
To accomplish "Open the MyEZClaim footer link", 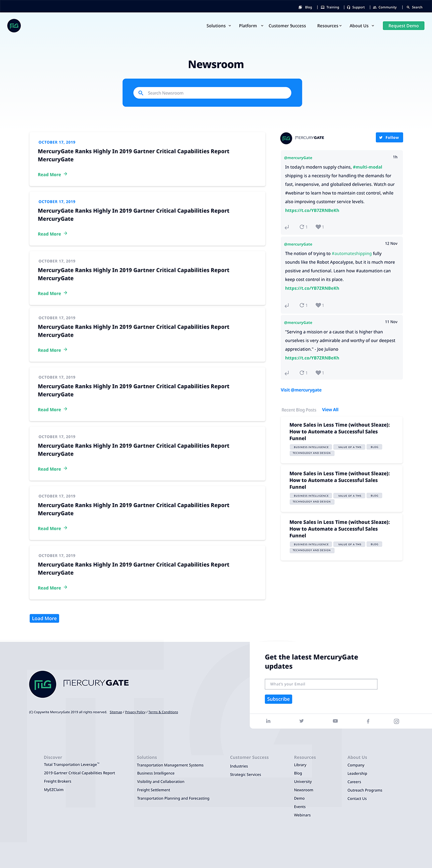I will [54, 790].
